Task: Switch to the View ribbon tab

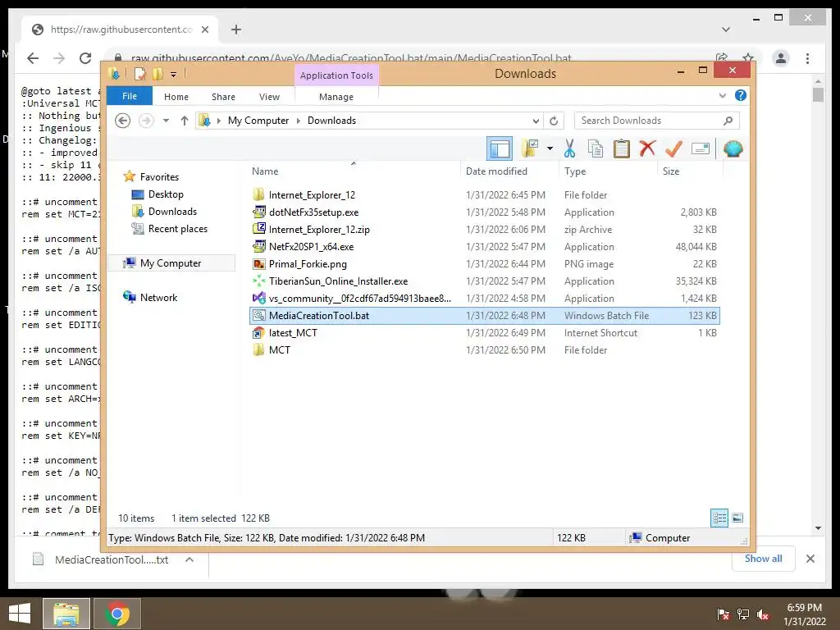Action: (269, 97)
